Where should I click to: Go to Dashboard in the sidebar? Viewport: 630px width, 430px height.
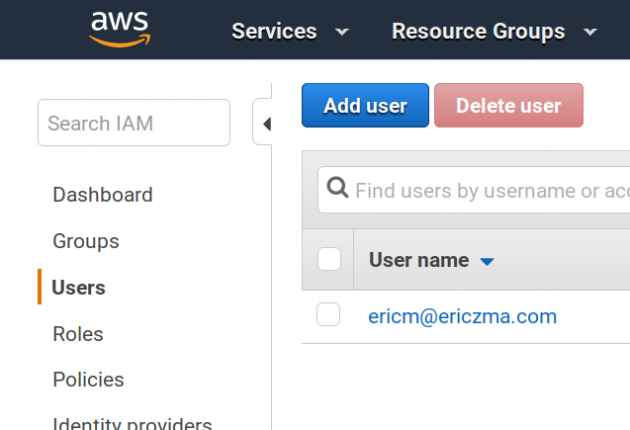[x=102, y=195]
